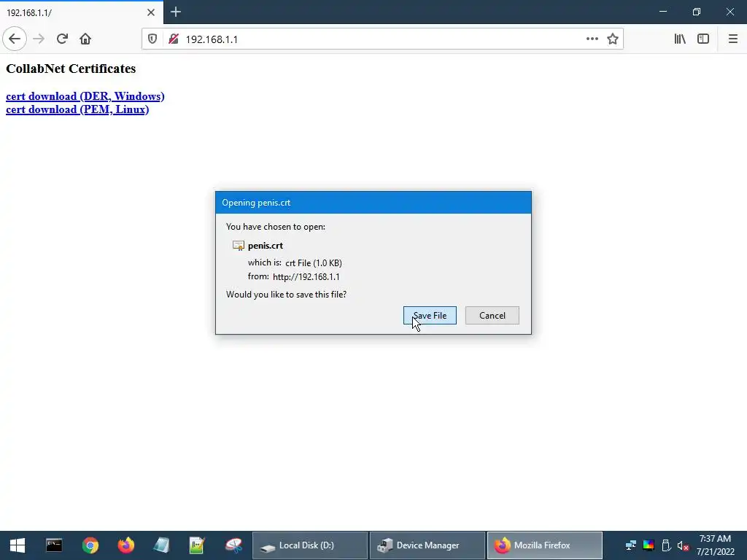The image size is (747, 560).
Task: Cancel the penis.crt download dialog
Action: (492, 315)
